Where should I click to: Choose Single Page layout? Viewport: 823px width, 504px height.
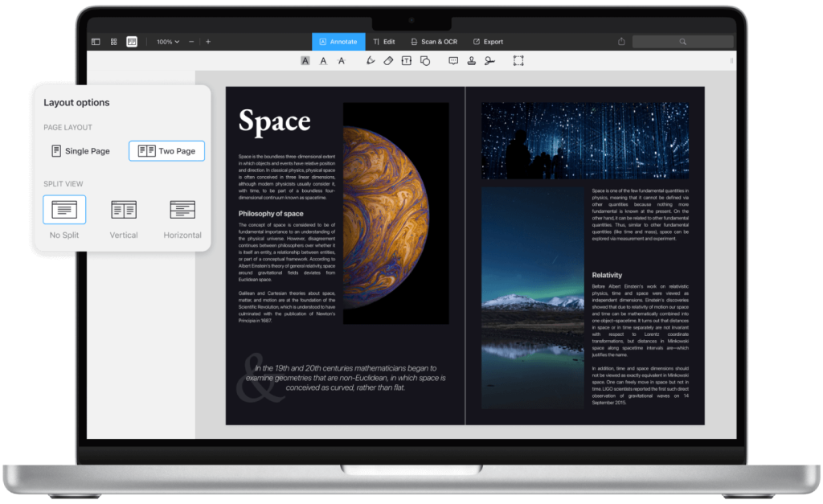click(x=80, y=151)
